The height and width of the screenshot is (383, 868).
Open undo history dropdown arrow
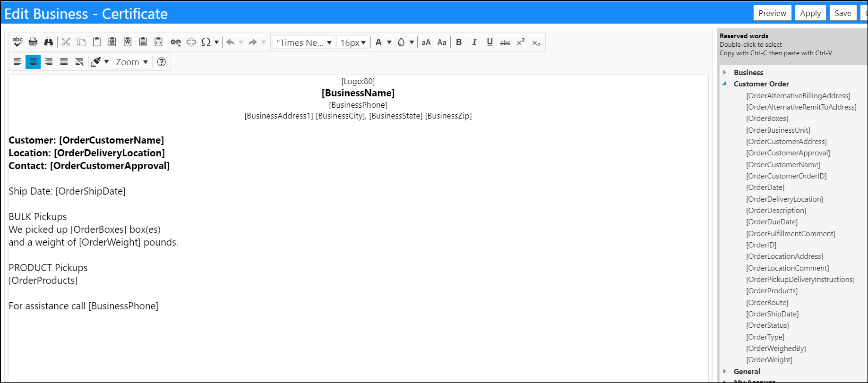[x=241, y=42]
